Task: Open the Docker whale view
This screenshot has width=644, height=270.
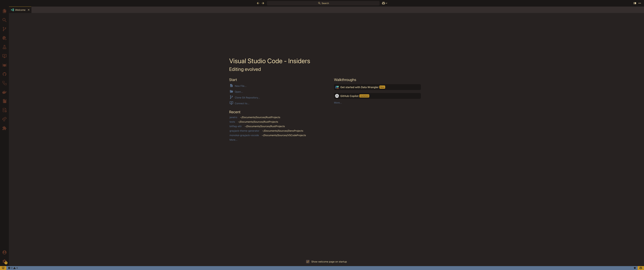Action: tap(4, 92)
